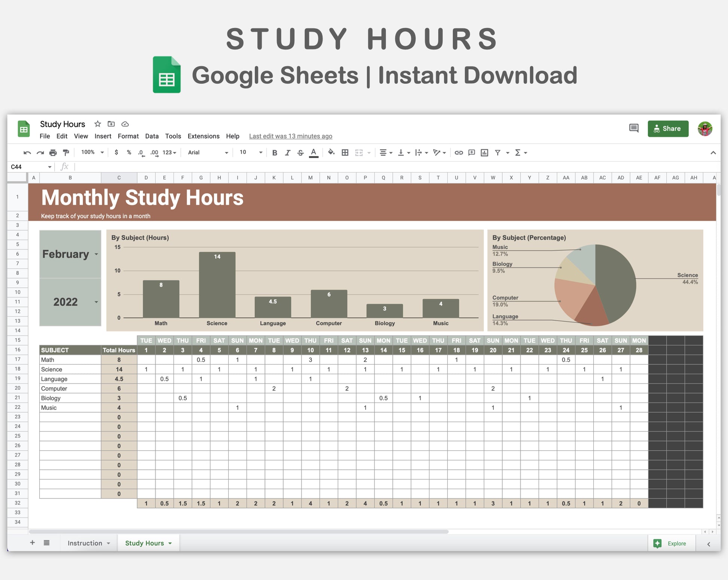Click the insert chart icon
Image resolution: width=728 pixels, height=580 pixels.
click(484, 153)
